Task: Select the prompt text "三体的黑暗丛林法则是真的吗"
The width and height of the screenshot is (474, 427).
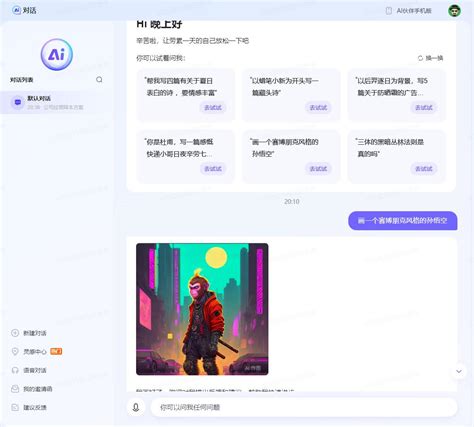Action: [x=389, y=148]
